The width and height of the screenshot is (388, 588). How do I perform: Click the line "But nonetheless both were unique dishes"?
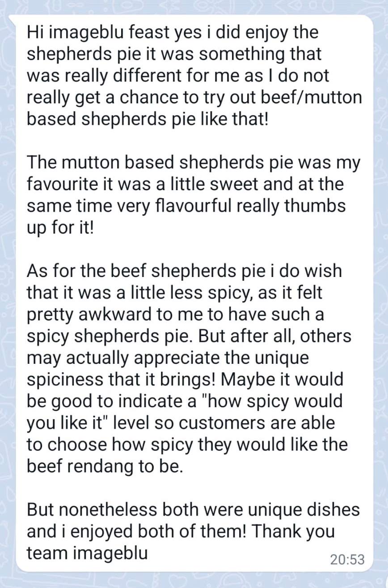194,509
